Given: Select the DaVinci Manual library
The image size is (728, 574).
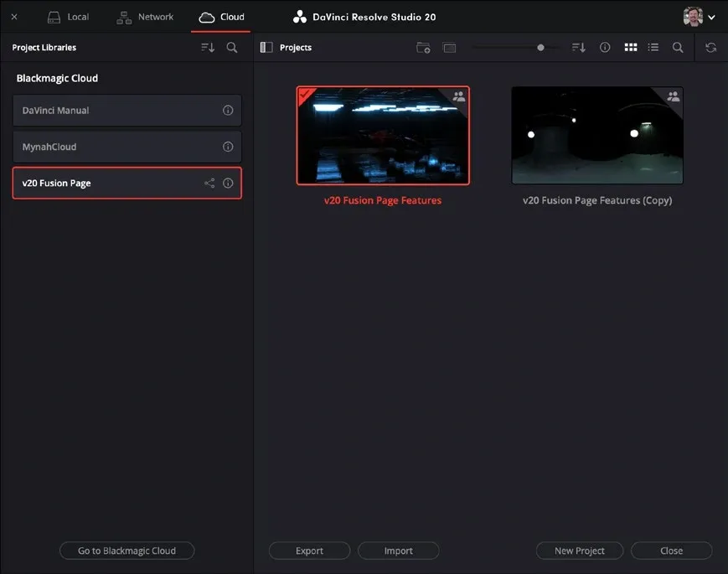Looking at the screenshot, I should click(x=126, y=111).
